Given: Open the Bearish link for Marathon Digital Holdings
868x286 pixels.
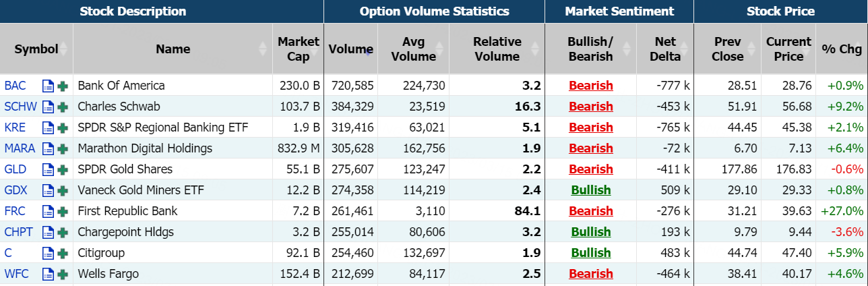Looking at the screenshot, I should [591, 148].
